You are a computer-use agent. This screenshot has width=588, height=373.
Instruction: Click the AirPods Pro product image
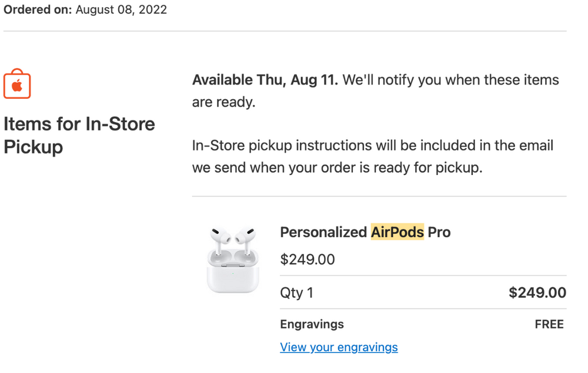233,259
